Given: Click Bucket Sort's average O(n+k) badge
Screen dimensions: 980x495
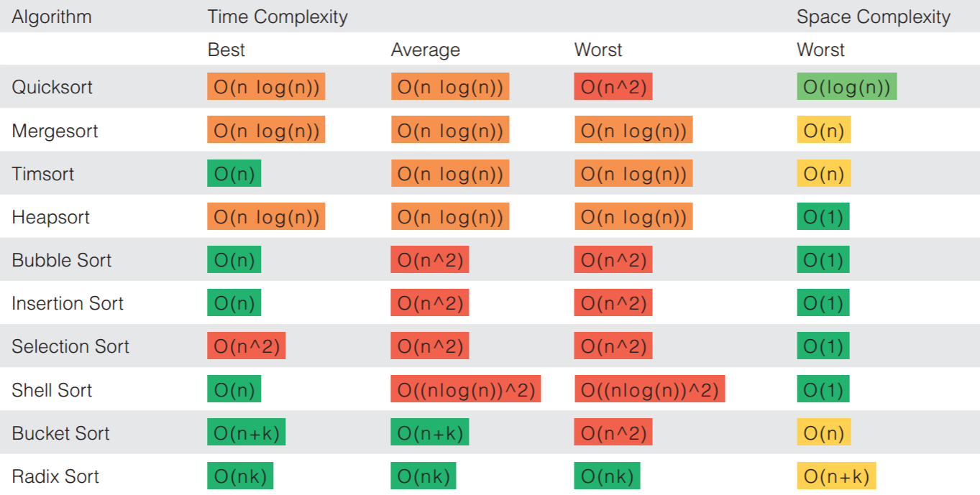Looking at the screenshot, I should (430, 433).
